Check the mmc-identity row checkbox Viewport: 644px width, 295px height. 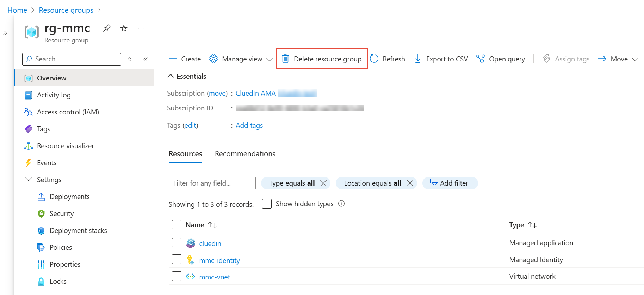[x=177, y=259]
